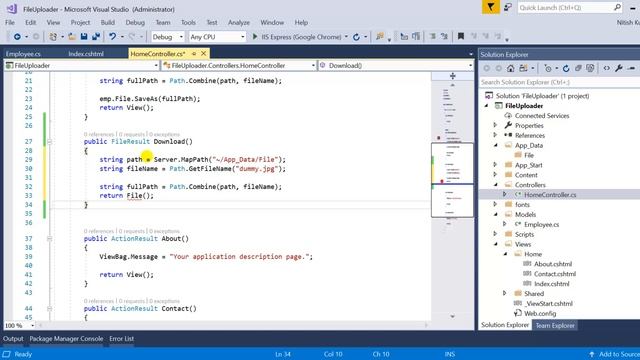
Task: Collapse the App_Data folder
Action: [x=496, y=145]
